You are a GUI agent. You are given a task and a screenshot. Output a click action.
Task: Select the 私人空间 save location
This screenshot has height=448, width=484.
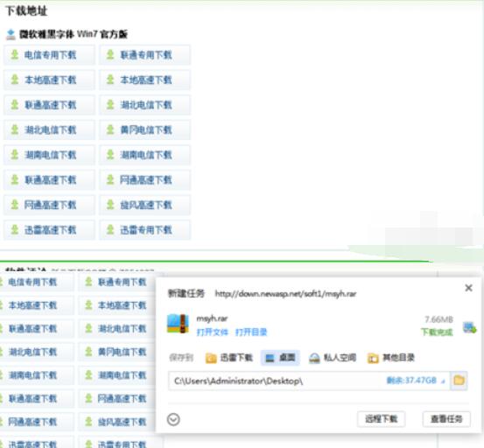[333, 358]
